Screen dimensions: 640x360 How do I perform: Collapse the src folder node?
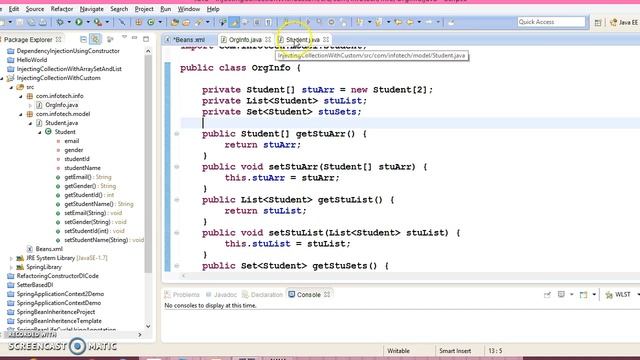click(11, 87)
